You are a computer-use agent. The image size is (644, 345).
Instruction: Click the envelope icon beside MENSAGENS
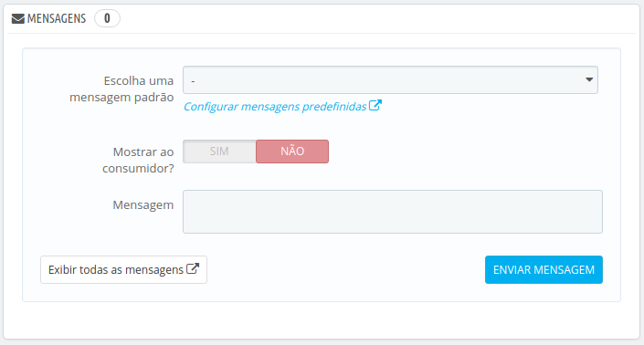18,19
